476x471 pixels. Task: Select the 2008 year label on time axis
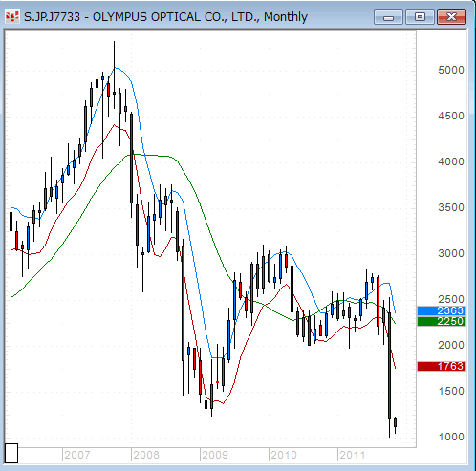(146, 455)
